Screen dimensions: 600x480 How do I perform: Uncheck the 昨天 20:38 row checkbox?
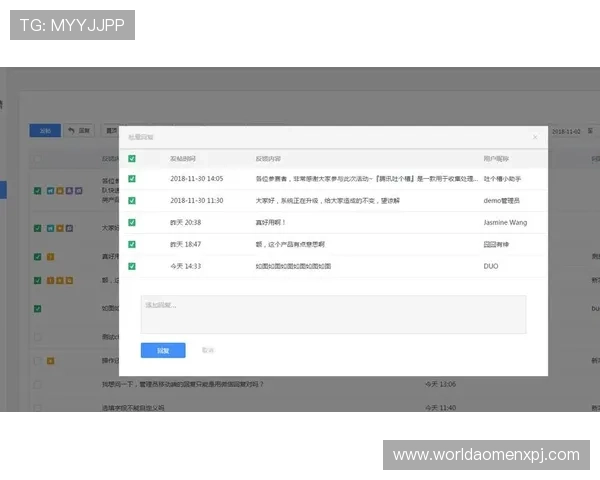132,222
